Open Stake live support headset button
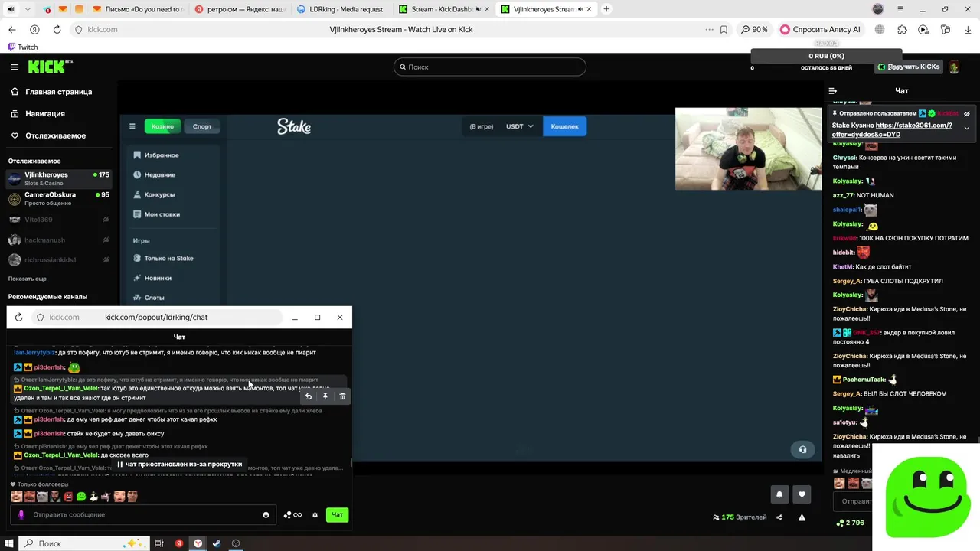The width and height of the screenshot is (980, 551). point(802,450)
